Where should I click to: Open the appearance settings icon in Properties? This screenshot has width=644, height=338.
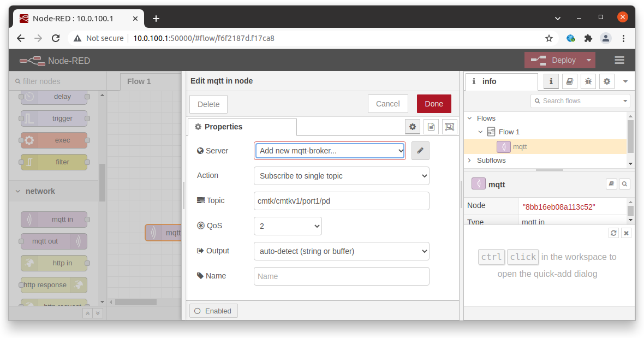tap(450, 126)
